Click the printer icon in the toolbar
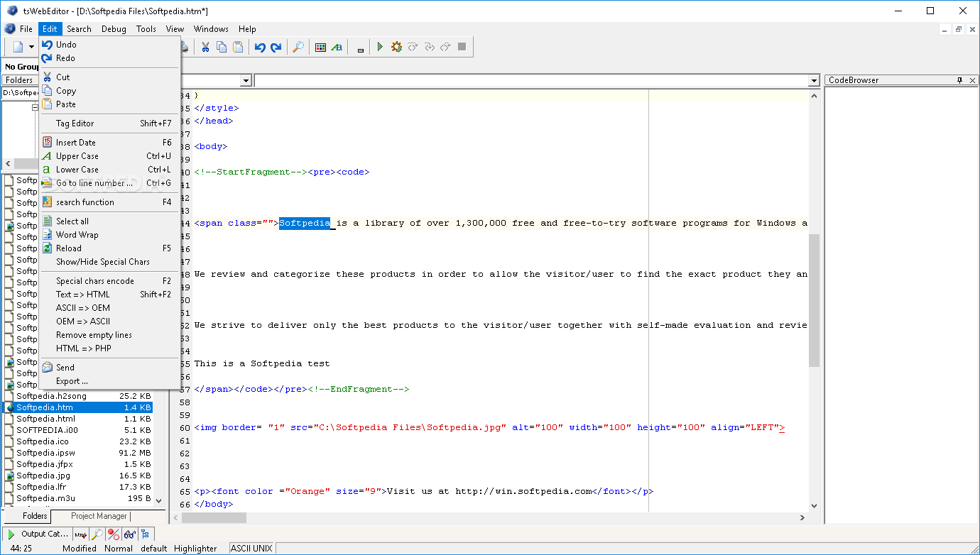The width and height of the screenshot is (980, 555). 185,47
